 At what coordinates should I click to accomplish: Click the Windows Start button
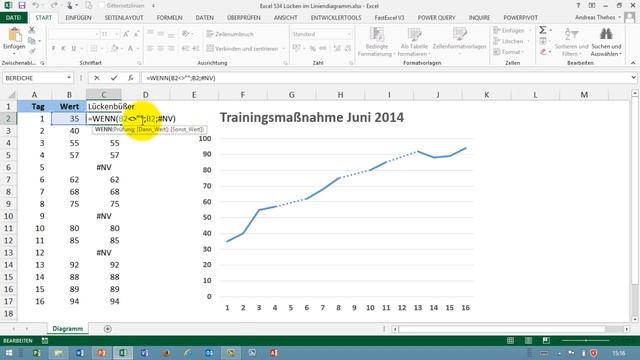(8, 353)
